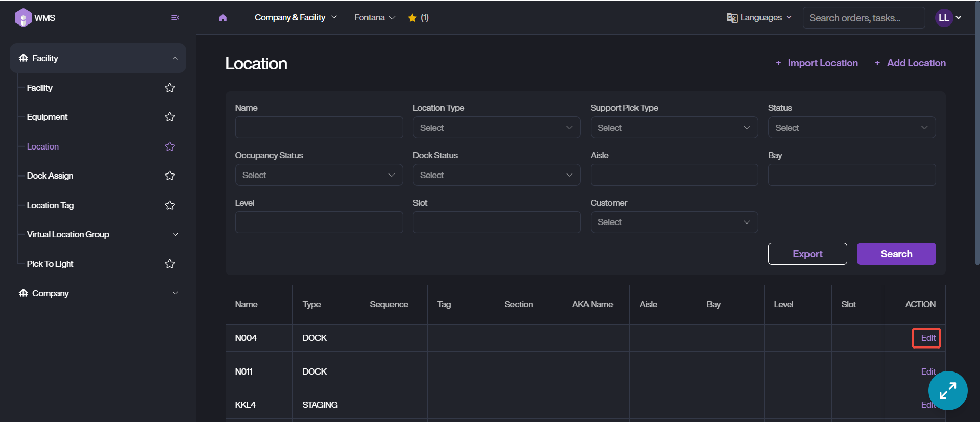Image resolution: width=980 pixels, height=422 pixels.
Task: Click the home icon in top bar
Action: 223,18
